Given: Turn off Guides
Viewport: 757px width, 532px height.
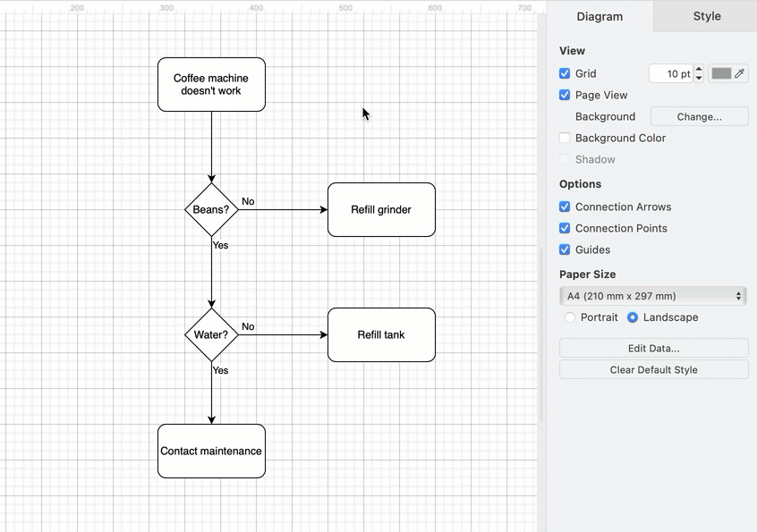Looking at the screenshot, I should 565,249.
